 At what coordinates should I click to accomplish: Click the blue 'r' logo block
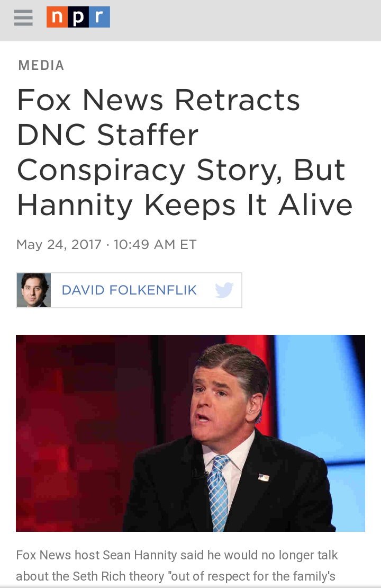(99, 17)
